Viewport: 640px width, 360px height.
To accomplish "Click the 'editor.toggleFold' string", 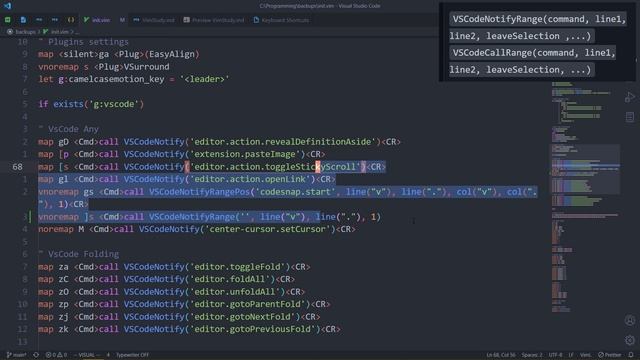I will pos(238,267).
